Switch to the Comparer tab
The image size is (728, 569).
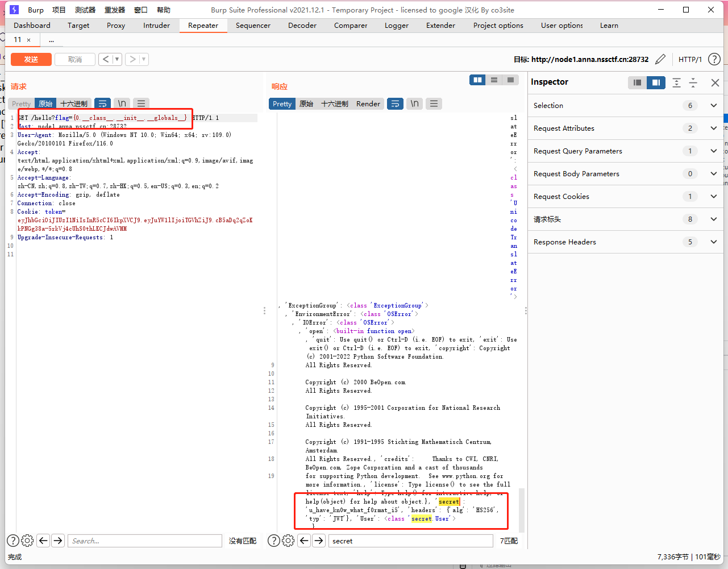click(x=351, y=26)
